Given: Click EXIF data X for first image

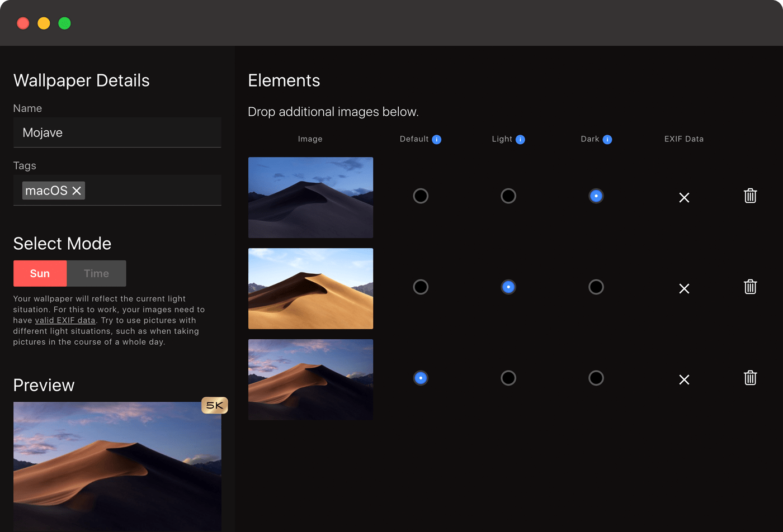Looking at the screenshot, I should (x=684, y=198).
